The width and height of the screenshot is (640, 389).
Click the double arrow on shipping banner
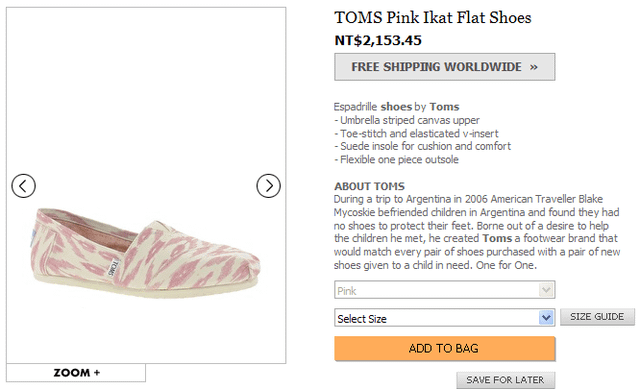533,67
